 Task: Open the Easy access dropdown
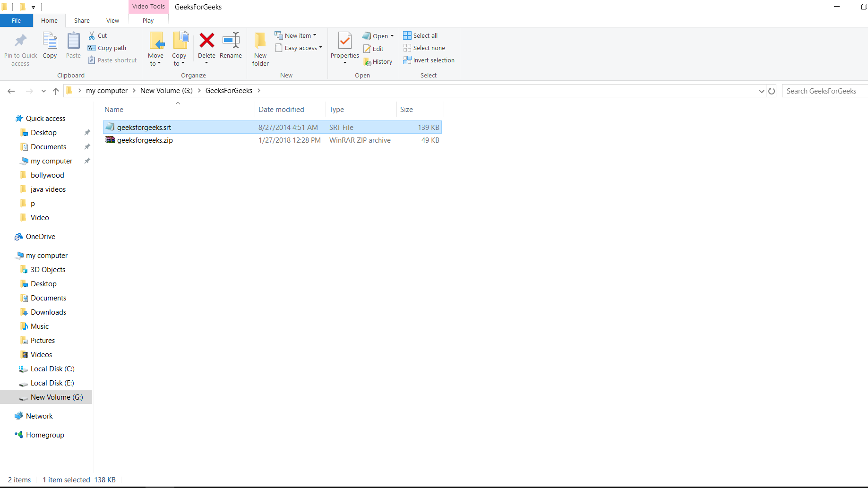(x=299, y=48)
